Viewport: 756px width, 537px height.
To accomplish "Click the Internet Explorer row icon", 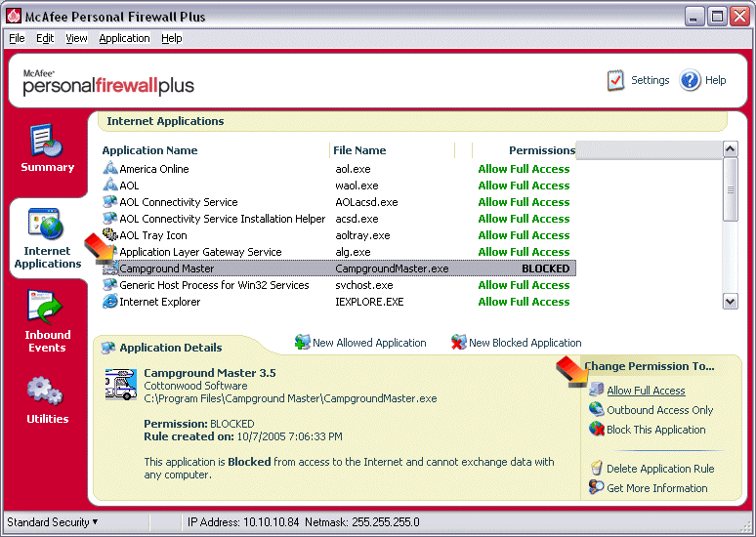I will coord(110,302).
